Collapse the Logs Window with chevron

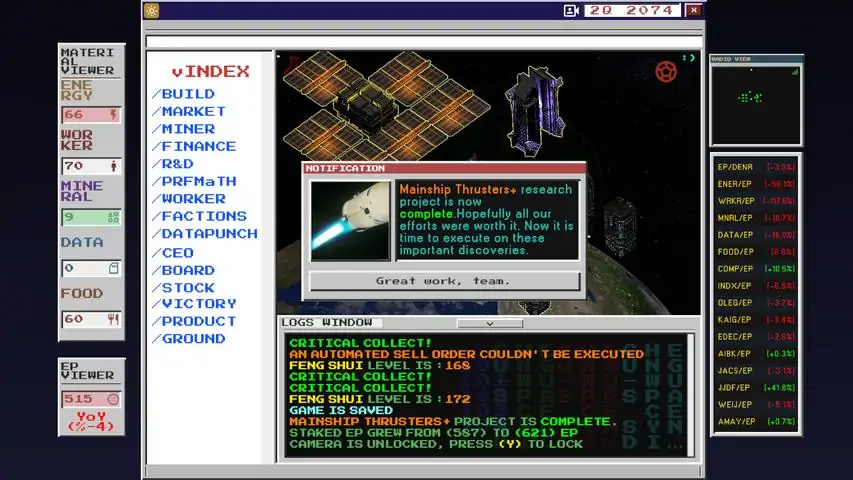point(490,323)
